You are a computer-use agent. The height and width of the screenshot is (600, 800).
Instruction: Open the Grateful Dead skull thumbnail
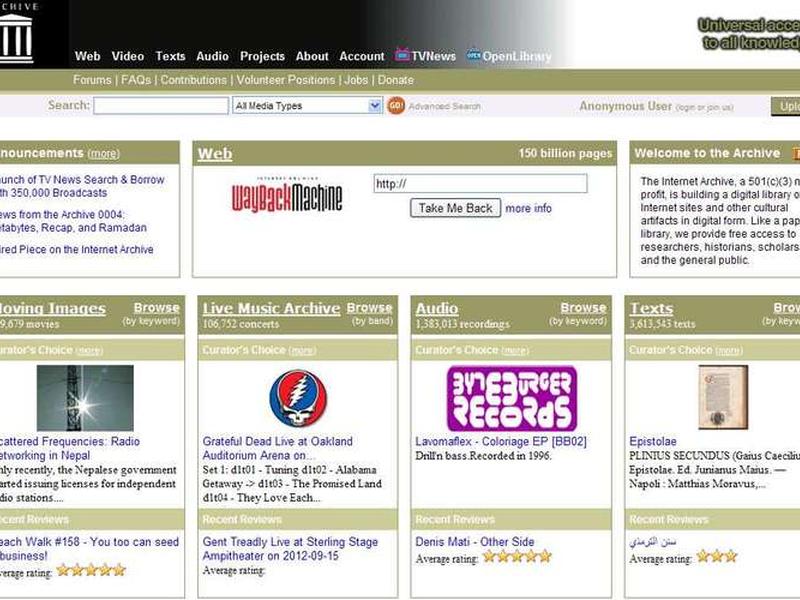point(298,398)
